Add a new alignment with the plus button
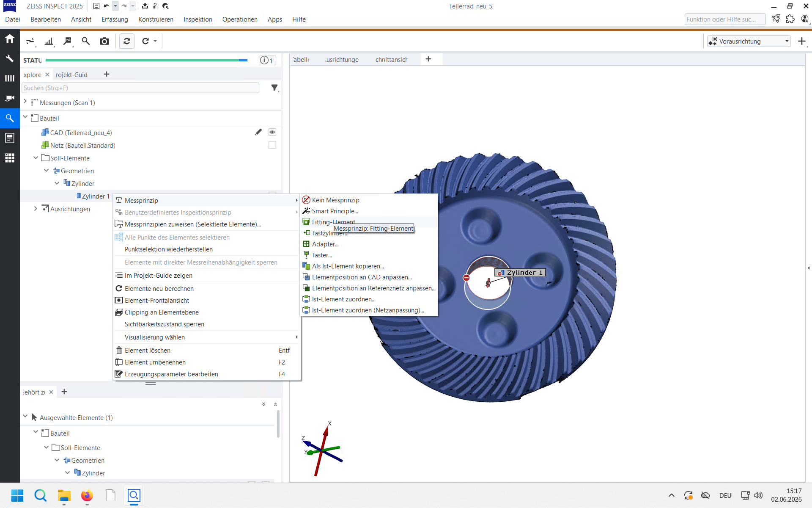Screen dimensions: 812x508 coord(802,41)
